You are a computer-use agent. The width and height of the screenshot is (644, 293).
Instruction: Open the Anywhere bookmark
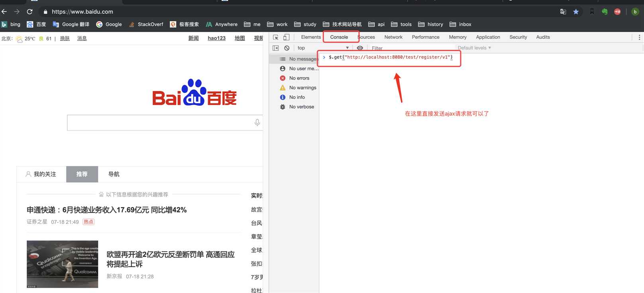[x=222, y=24]
